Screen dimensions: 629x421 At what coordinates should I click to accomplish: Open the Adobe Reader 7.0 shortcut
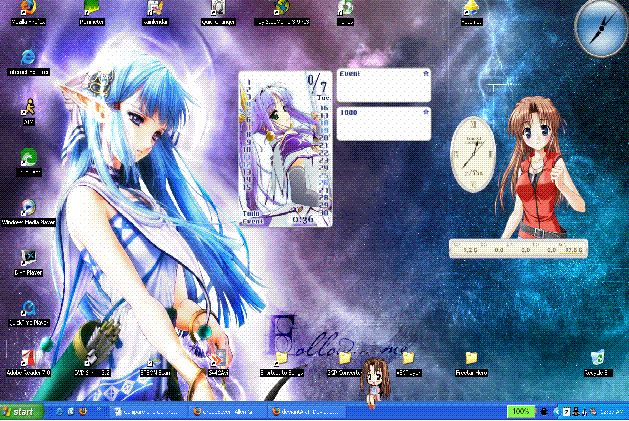[x=28, y=362]
